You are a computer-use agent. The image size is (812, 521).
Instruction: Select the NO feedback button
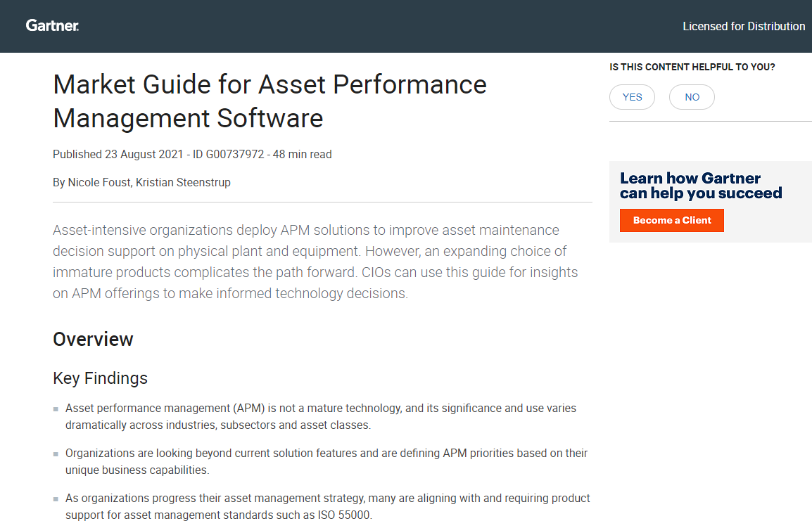[x=691, y=97]
